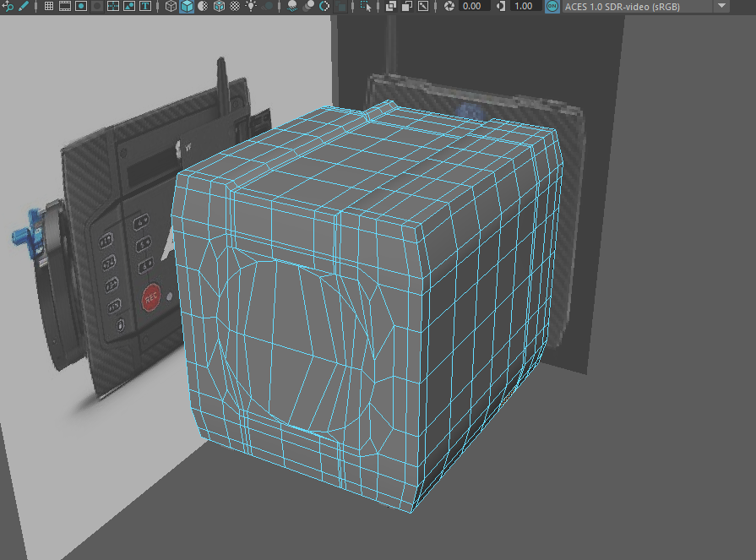Enable use default material shading

point(203,6)
